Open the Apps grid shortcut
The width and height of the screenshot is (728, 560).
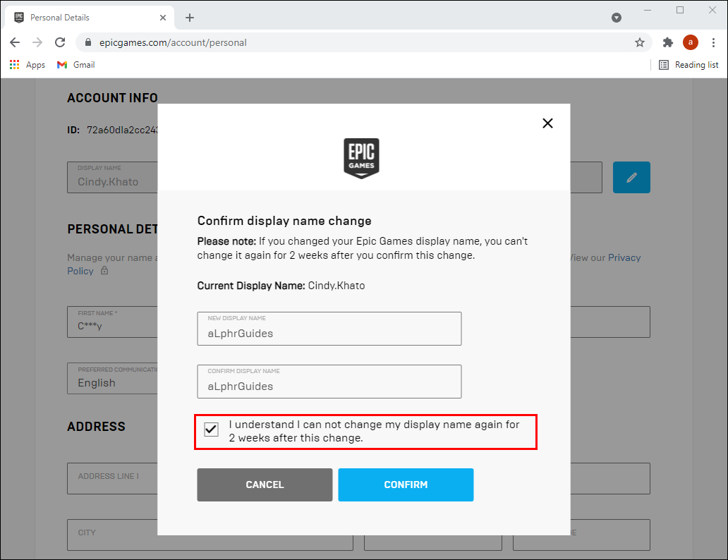(x=28, y=65)
